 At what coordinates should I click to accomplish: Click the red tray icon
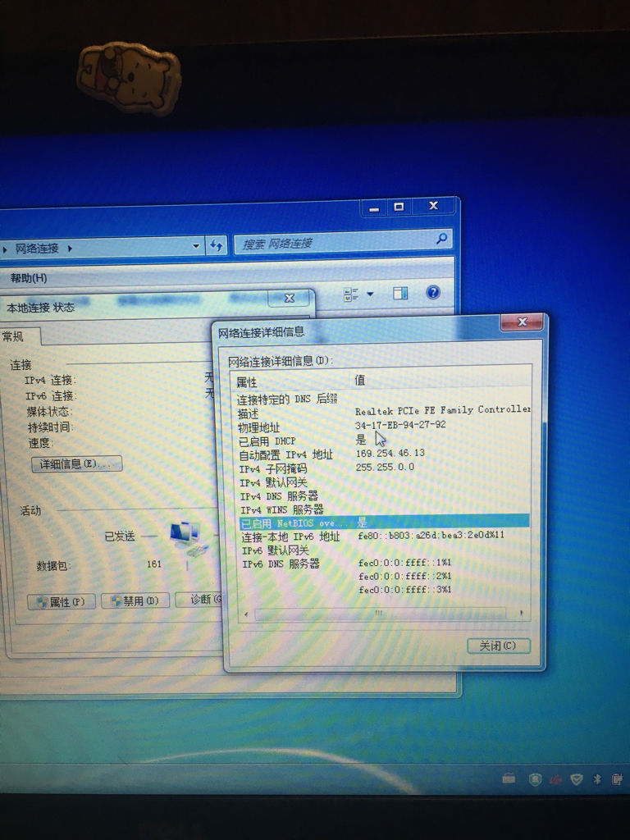coord(555,780)
